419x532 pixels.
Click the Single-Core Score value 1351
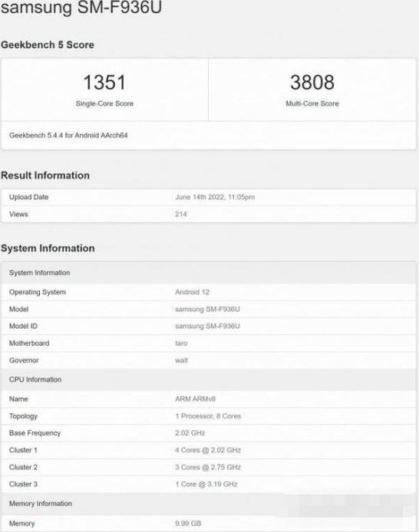(x=104, y=83)
